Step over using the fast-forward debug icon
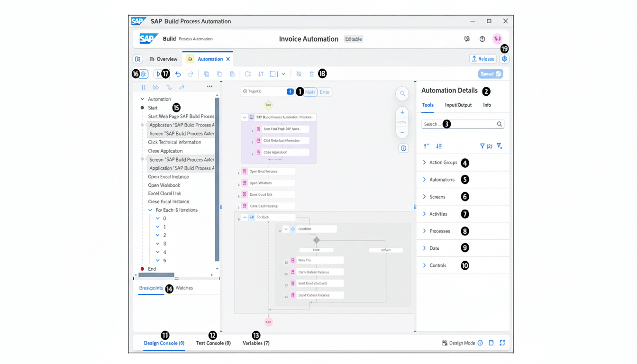 point(156,87)
